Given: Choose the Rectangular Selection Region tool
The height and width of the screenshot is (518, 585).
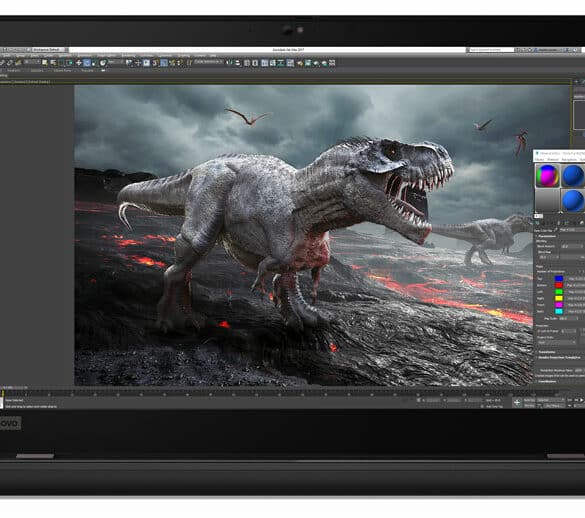Looking at the screenshot, I should click(61, 62).
